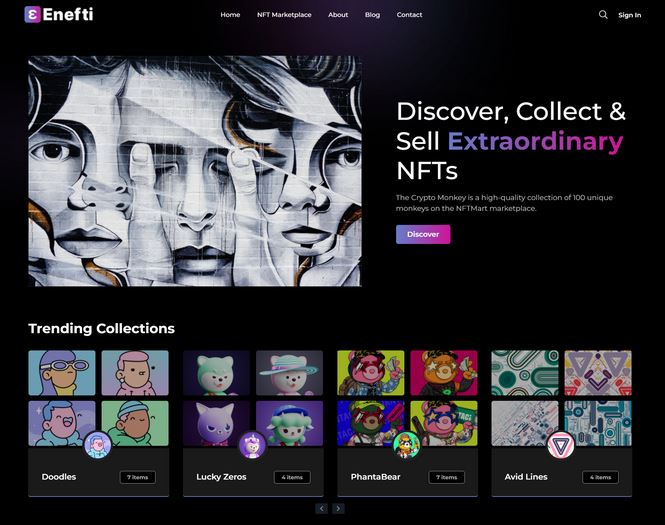Image resolution: width=665 pixels, height=525 pixels.
Task: Open the NFT Marketplace menu item
Action: coord(284,15)
